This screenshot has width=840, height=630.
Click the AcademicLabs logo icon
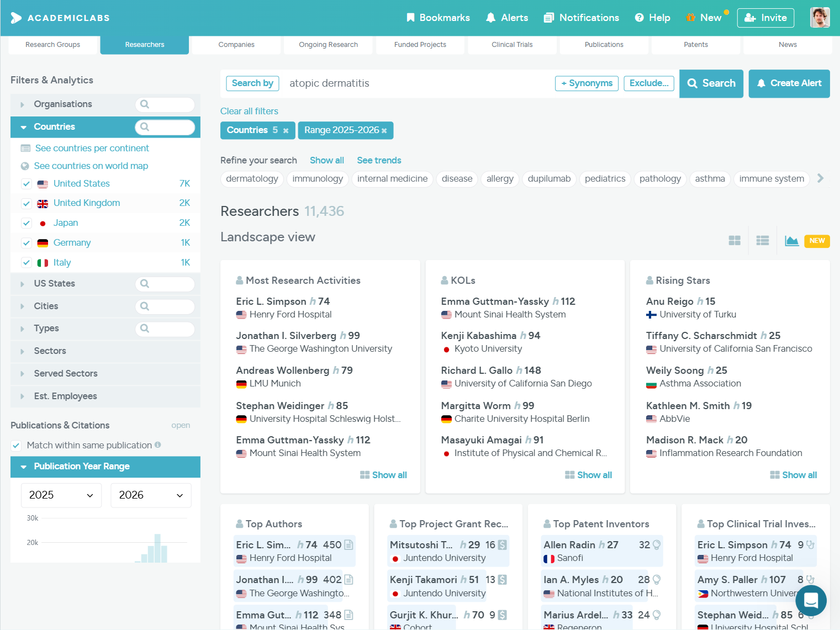click(x=16, y=18)
